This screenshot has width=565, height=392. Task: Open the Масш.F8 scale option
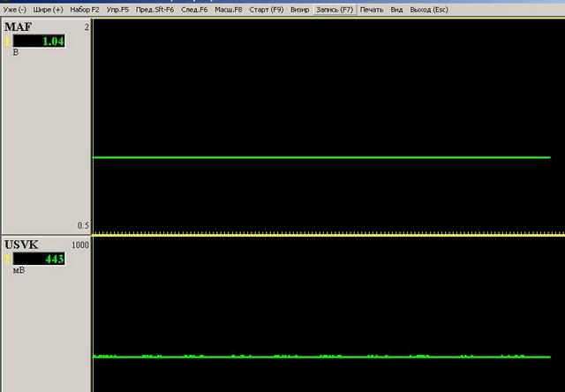pos(229,9)
